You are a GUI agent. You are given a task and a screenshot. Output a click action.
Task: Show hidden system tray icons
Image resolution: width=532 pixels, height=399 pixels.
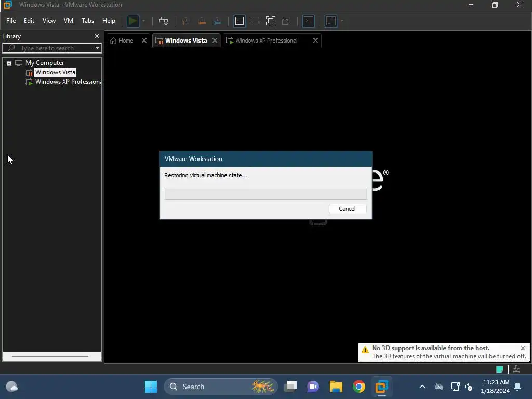pos(422,387)
